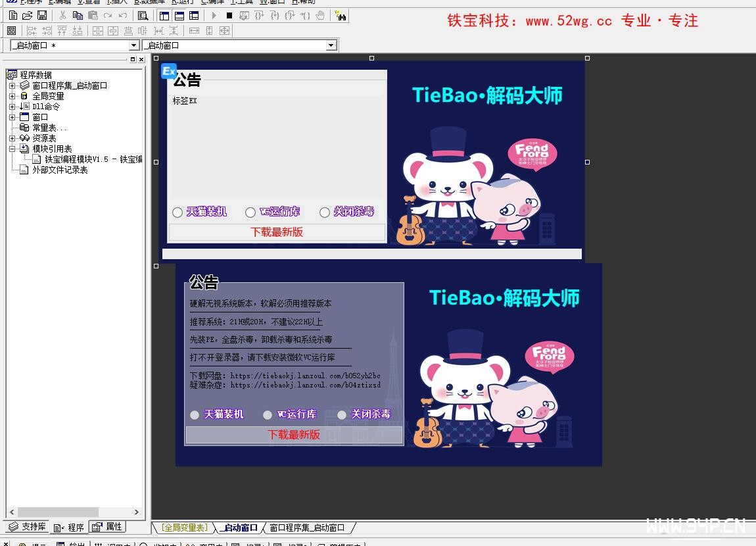Expand the 资源表 tree node
Image resolution: width=756 pixels, height=546 pixels.
(12, 138)
